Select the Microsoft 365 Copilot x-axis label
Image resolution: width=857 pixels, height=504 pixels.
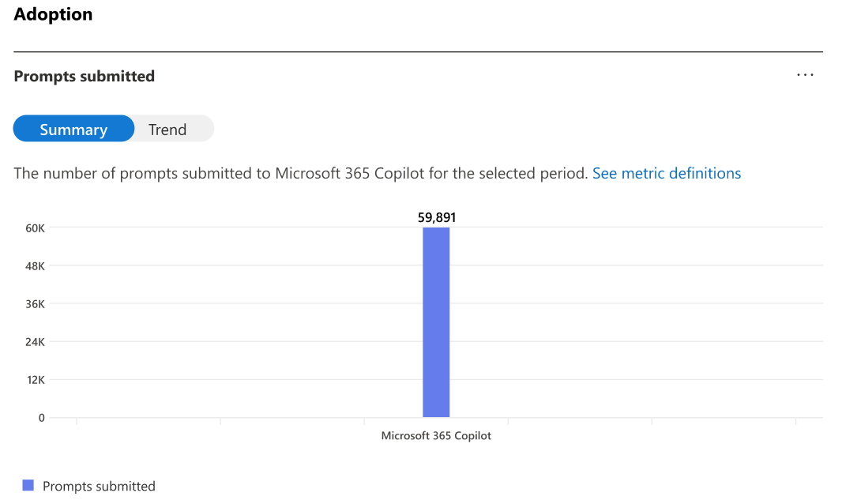[x=436, y=435]
